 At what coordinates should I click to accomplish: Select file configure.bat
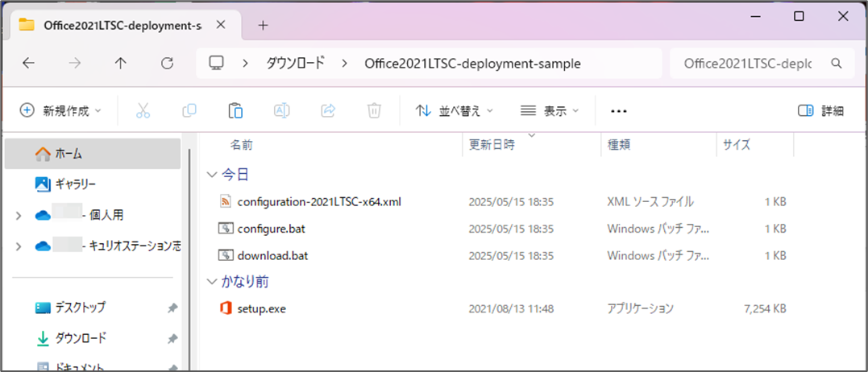(x=272, y=229)
